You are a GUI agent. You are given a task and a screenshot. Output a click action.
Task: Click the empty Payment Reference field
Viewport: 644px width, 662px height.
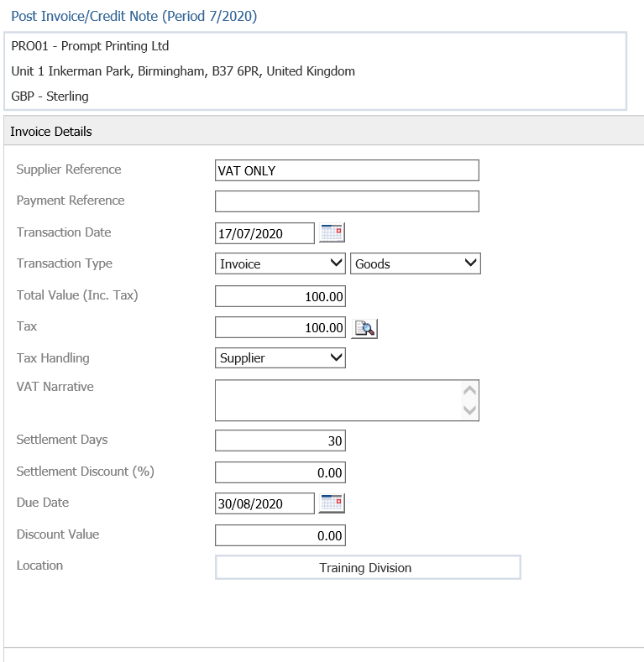[x=347, y=201]
